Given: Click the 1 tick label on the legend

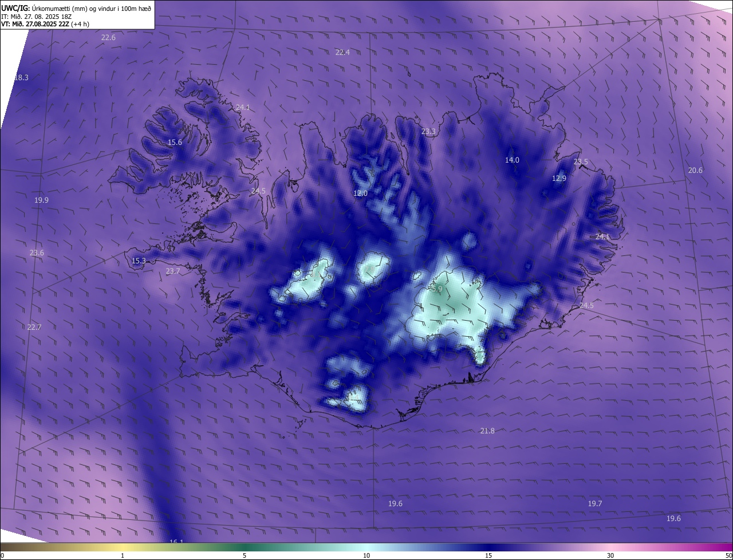Looking at the screenshot, I should click(123, 555).
